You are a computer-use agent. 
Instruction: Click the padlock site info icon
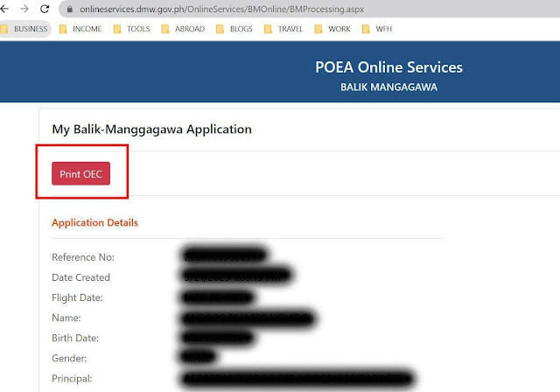(x=70, y=10)
